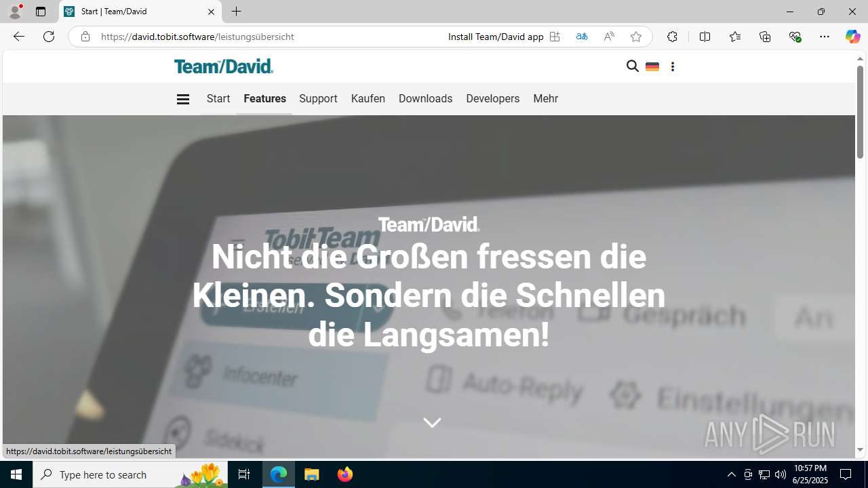Screen dimensions: 868x488
Task: Click the scrollbar up arrow
Action: click(x=860, y=59)
